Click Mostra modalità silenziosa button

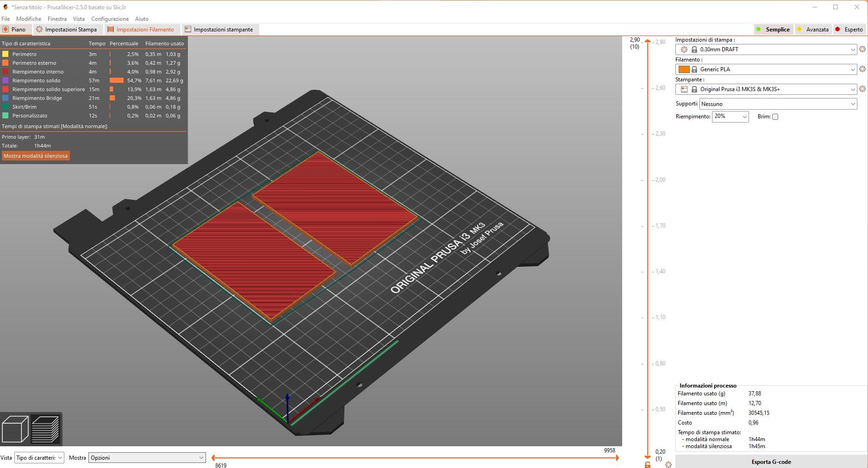pyautogui.click(x=36, y=156)
